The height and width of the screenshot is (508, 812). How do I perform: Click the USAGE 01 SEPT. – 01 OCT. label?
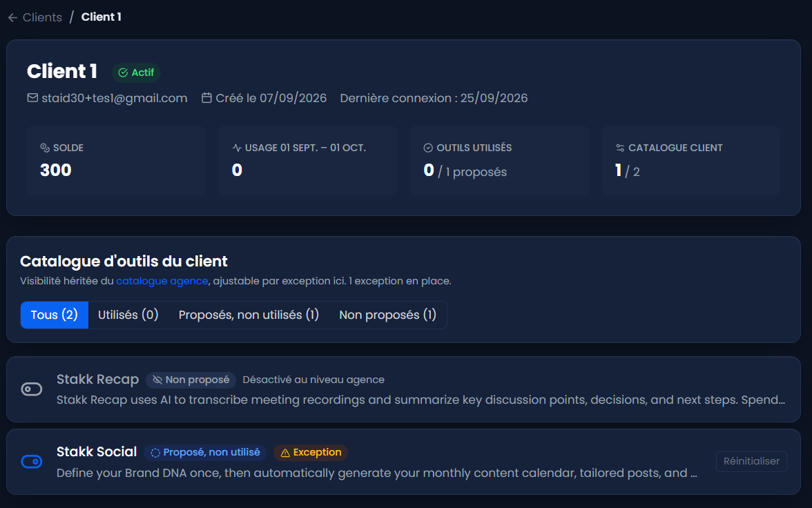point(305,148)
